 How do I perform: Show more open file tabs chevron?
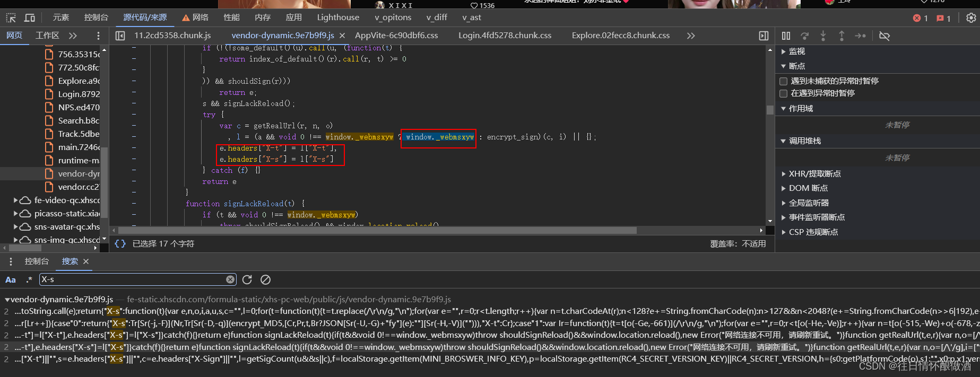pyautogui.click(x=690, y=36)
